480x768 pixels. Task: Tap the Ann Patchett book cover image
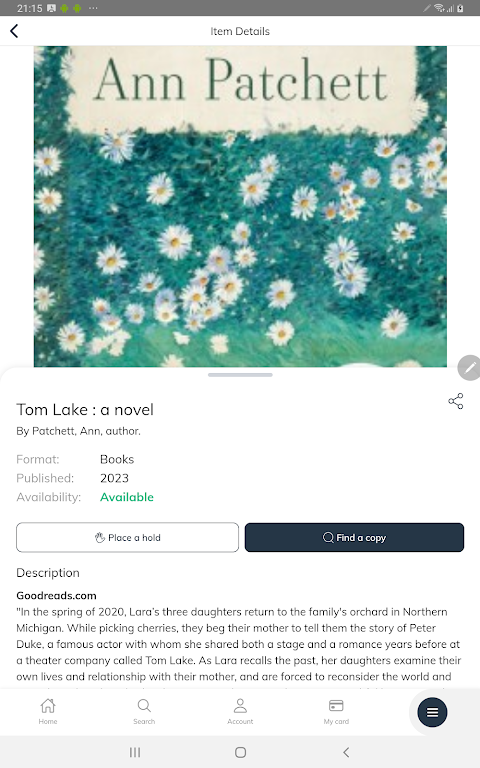pyautogui.click(x=240, y=206)
